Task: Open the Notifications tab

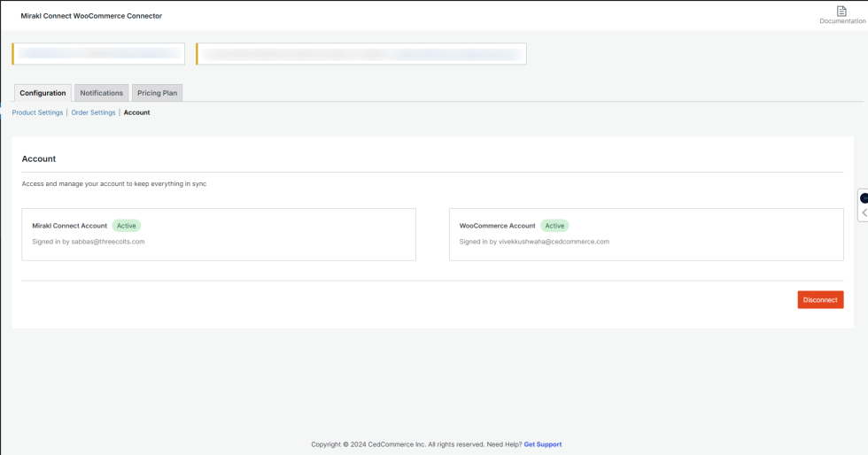Action: (101, 93)
